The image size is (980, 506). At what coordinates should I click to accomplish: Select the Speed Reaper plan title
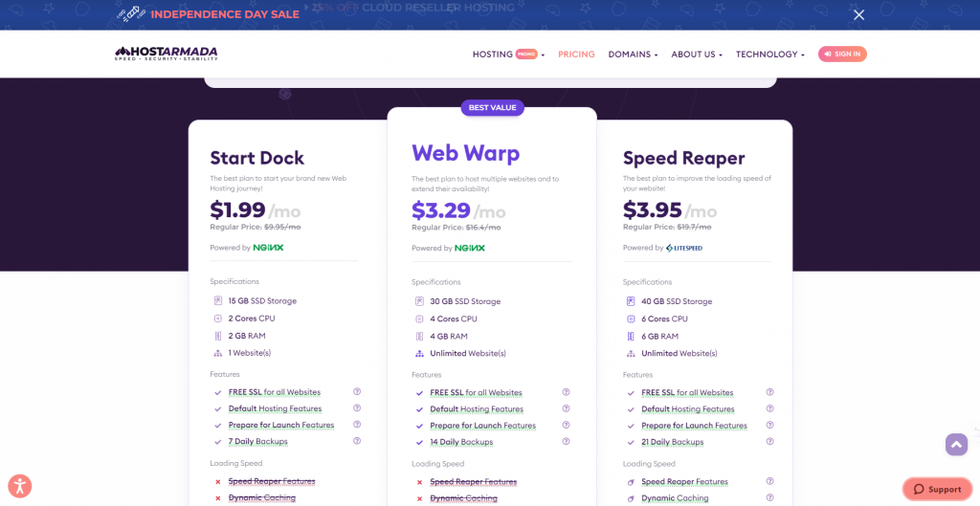683,158
